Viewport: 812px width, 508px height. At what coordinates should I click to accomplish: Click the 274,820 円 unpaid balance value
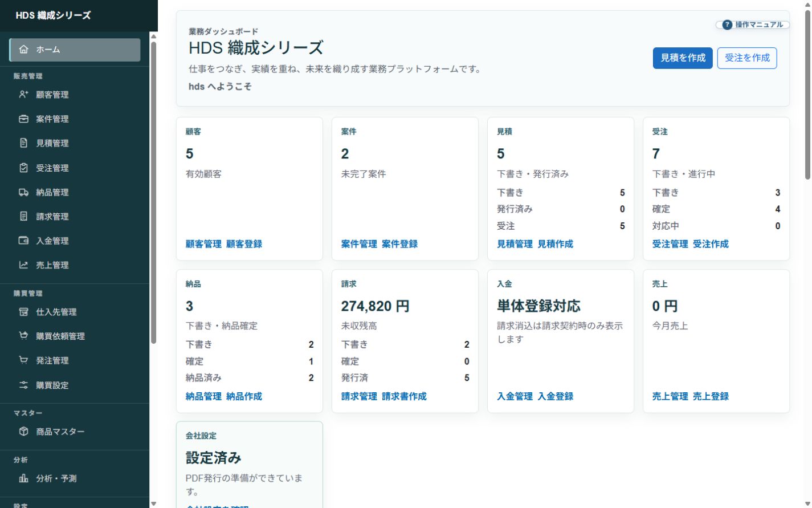point(375,306)
